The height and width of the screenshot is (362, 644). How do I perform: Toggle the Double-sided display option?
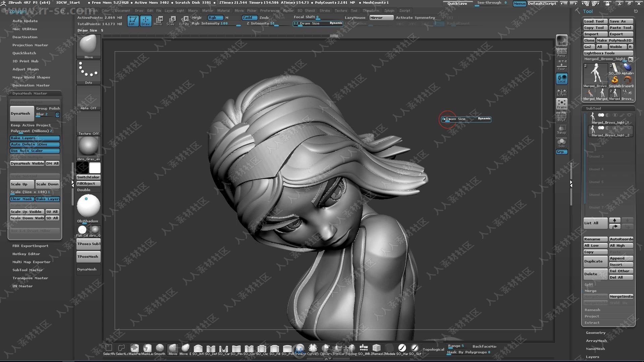(89, 190)
